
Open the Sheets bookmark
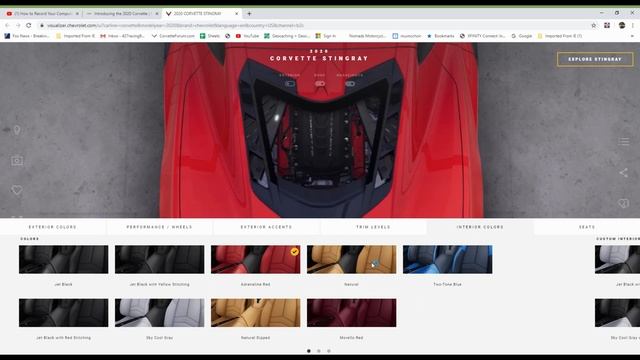click(210, 36)
